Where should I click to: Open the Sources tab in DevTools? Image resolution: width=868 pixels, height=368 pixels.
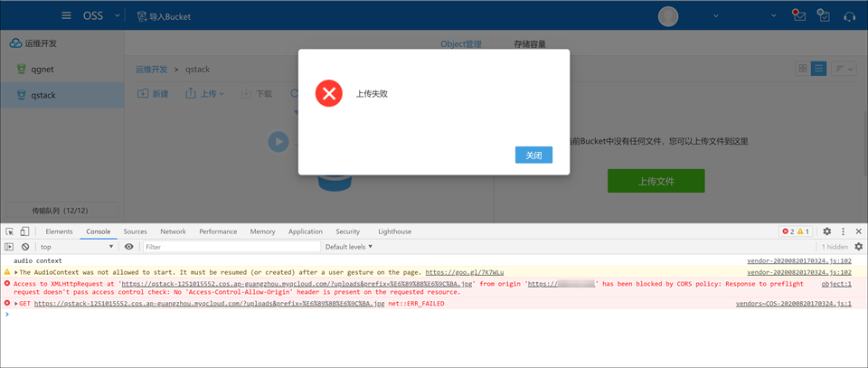pyautogui.click(x=135, y=231)
